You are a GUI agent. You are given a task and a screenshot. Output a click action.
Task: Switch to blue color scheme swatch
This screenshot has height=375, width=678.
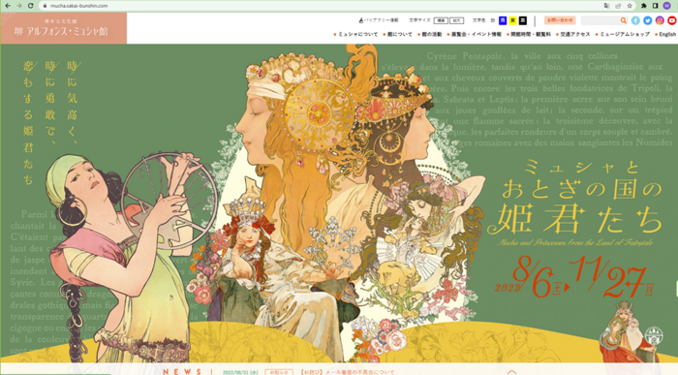[x=502, y=20]
